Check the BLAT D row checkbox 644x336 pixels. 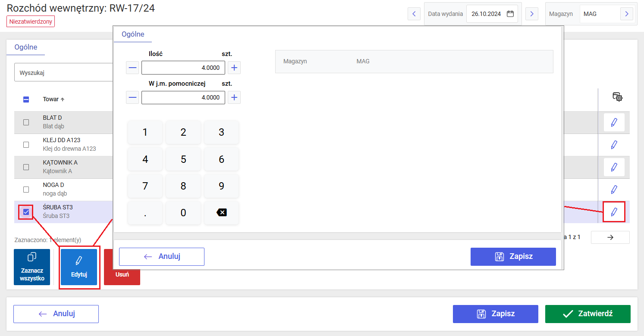coord(26,122)
